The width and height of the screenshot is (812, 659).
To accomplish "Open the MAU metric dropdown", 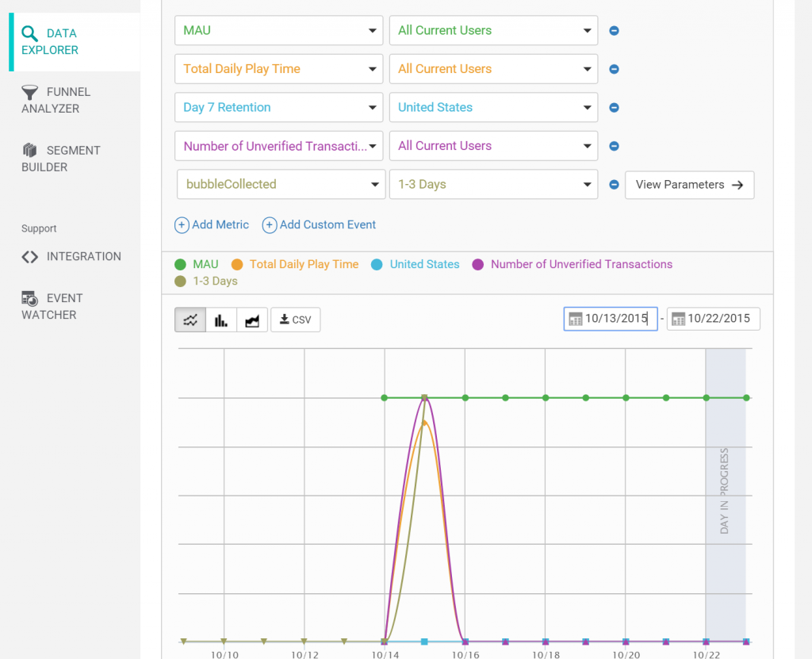I will (x=278, y=31).
